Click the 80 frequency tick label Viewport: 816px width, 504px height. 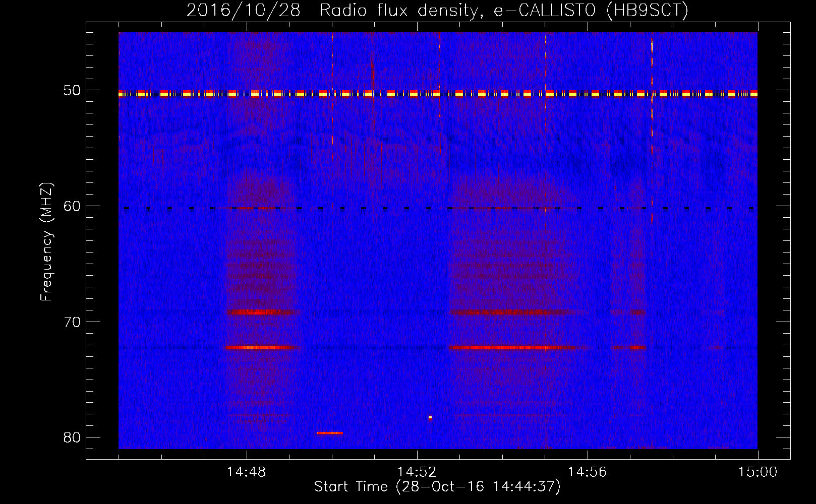[72, 437]
